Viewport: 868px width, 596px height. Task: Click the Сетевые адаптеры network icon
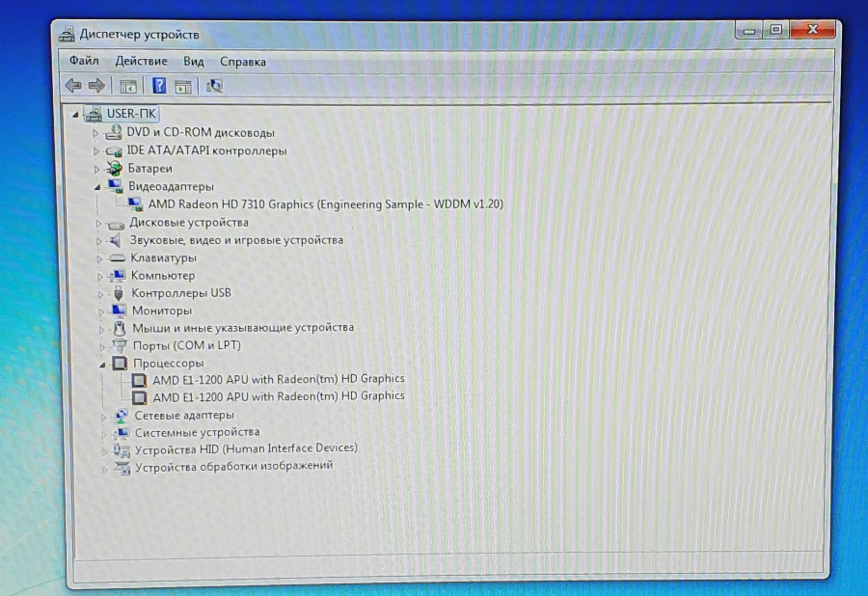(x=122, y=416)
